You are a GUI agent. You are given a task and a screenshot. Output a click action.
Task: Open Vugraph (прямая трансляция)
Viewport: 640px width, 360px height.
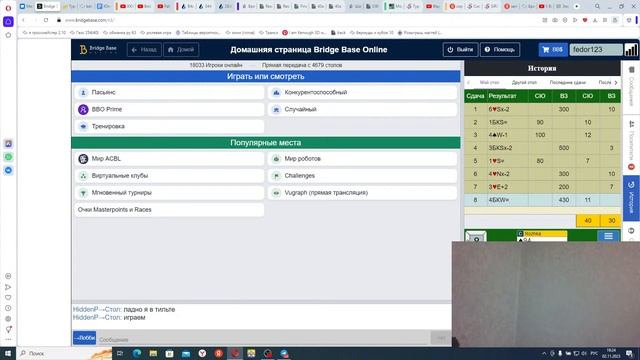click(x=362, y=193)
